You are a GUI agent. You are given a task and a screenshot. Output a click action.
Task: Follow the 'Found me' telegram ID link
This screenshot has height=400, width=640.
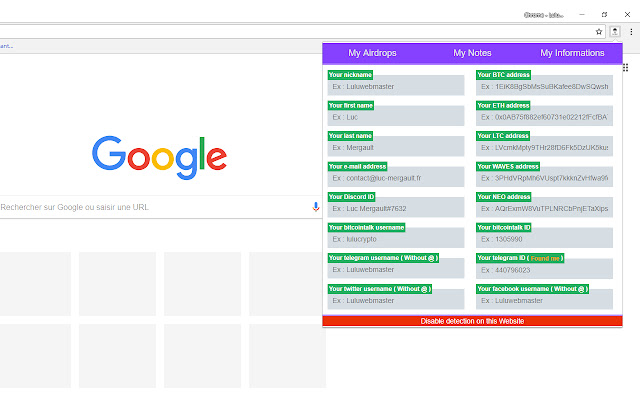tap(545, 258)
